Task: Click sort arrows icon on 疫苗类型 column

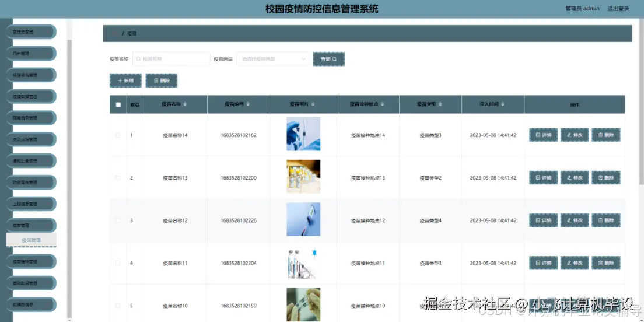Action: (x=440, y=104)
